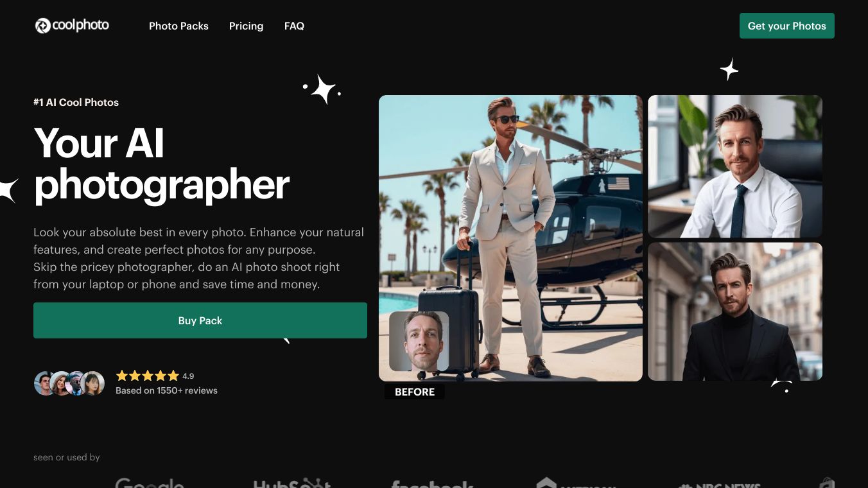Screen dimensions: 868x488
Task: Click the '#1 AI Cool Photos' tagline
Action: click(76, 102)
